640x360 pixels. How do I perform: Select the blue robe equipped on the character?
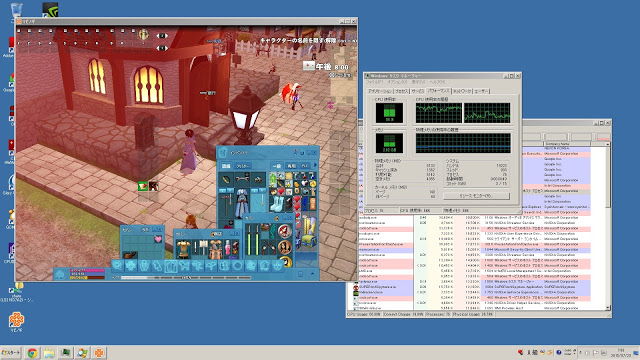(242, 203)
